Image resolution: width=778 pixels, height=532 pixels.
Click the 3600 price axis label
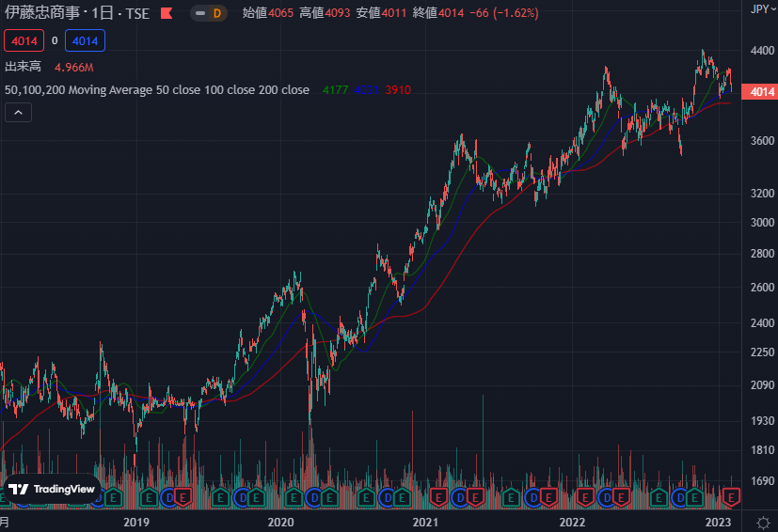762,141
